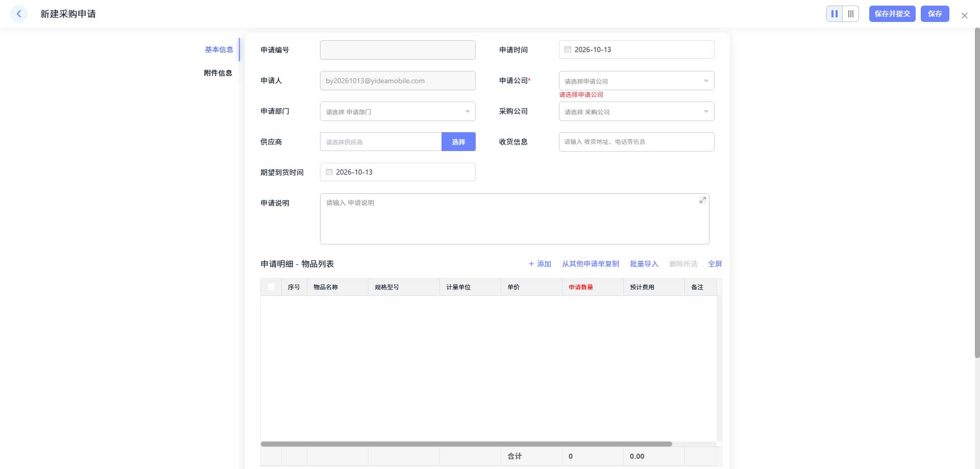Image resolution: width=980 pixels, height=469 pixels.
Task: Switch to three-column layout icon
Action: pos(851,14)
